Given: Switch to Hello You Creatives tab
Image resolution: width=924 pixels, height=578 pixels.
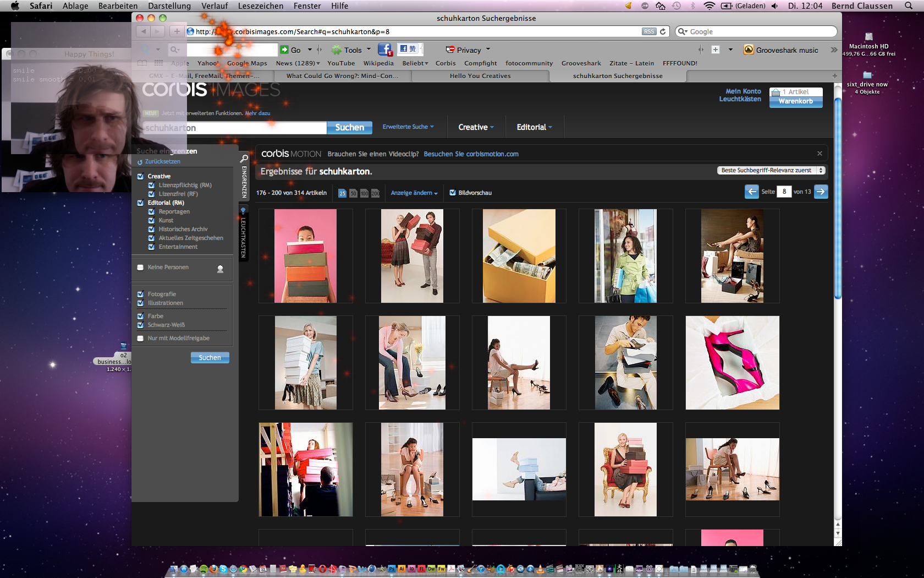Looking at the screenshot, I should coord(480,76).
